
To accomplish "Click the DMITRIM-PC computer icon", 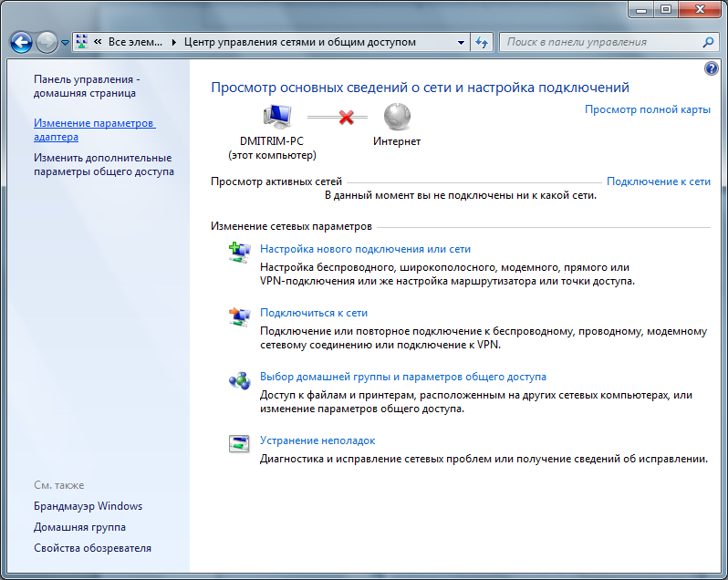I will point(277,117).
